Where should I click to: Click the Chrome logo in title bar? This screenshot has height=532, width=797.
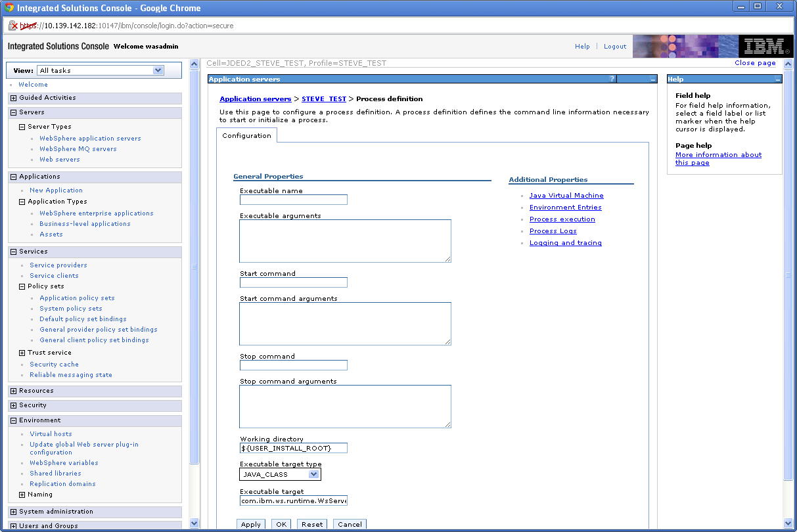click(9, 8)
